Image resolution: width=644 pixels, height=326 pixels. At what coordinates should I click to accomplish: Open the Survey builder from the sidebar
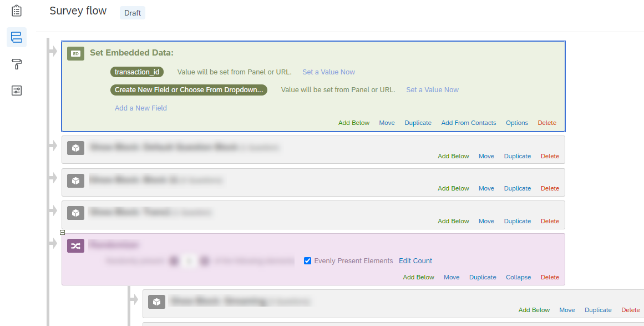click(x=16, y=10)
